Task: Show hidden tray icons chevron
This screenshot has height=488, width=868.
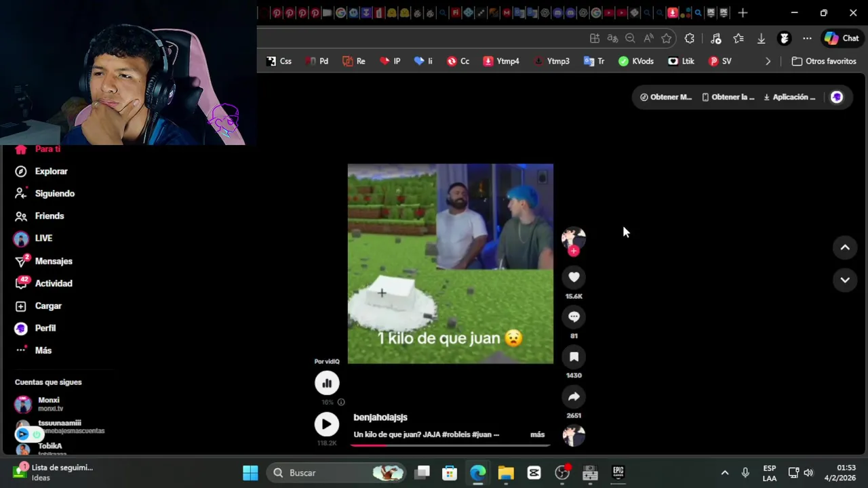Action: pos(724,472)
